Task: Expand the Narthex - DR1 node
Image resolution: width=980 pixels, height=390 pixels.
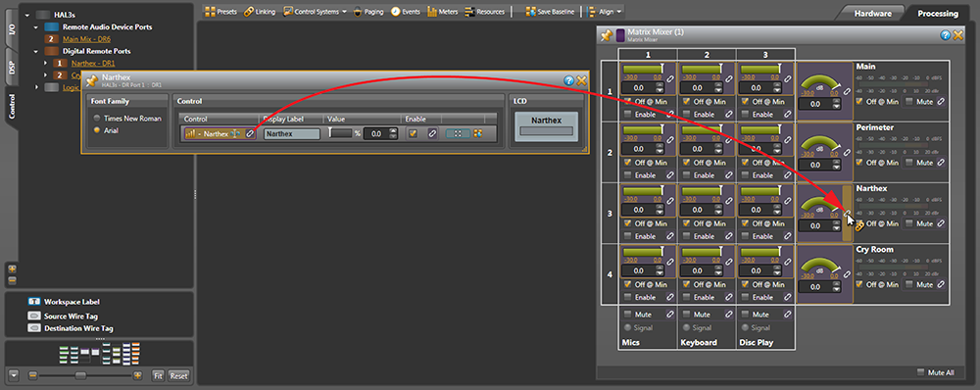Action: click(46, 63)
